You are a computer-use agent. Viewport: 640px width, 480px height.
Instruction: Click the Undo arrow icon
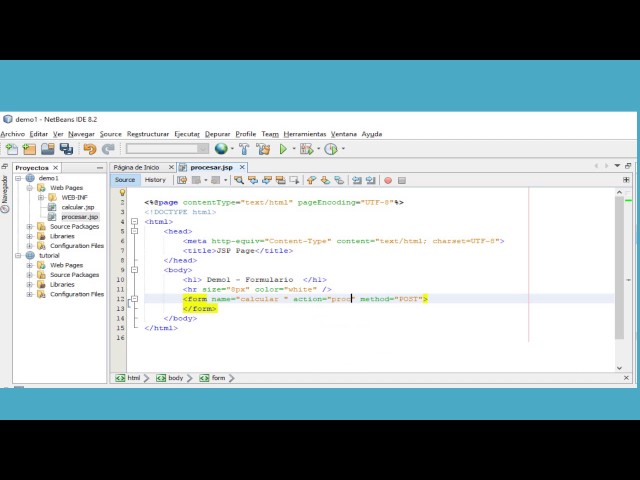point(90,149)
